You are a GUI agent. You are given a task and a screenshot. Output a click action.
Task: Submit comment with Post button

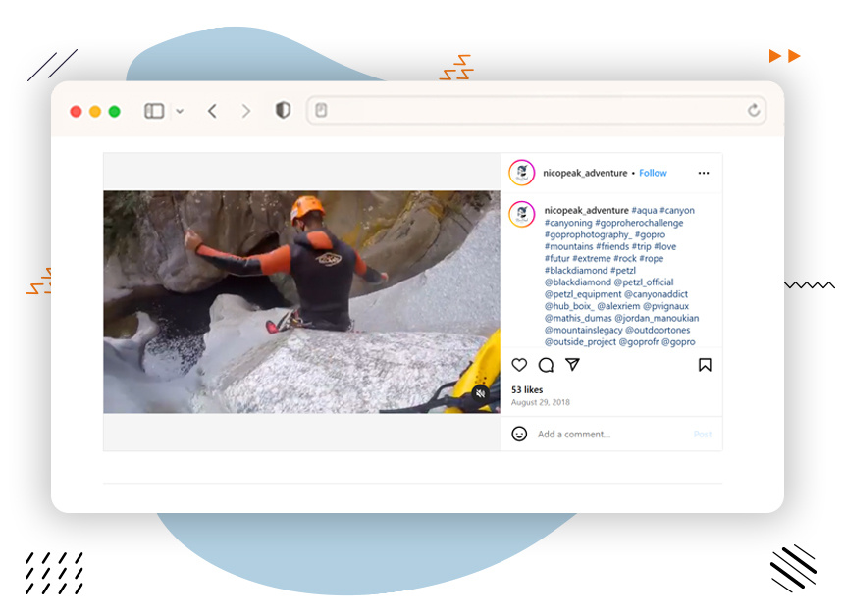(x=703, y=433)
